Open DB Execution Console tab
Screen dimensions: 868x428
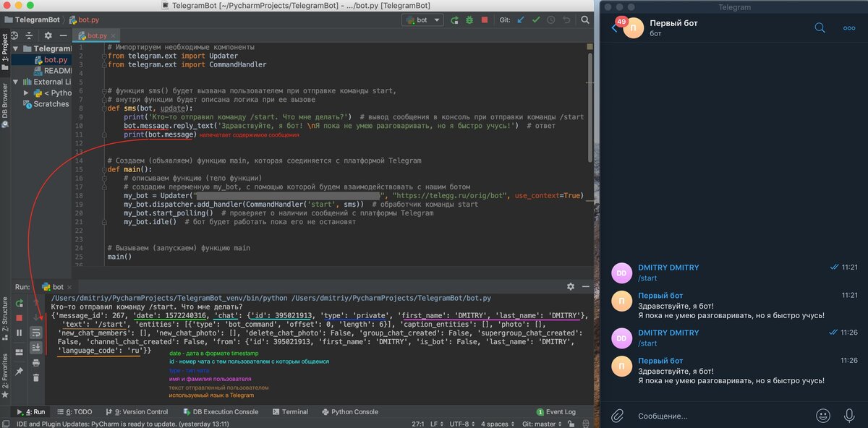[x=222, y=411]
